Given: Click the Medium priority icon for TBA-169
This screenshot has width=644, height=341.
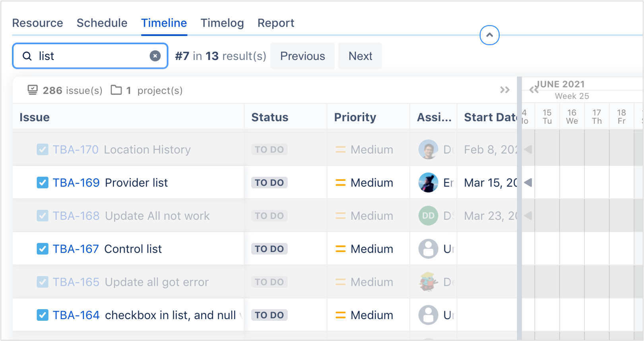Looking at the screenshot, I should pyautogui.click(x=340, y=183).
